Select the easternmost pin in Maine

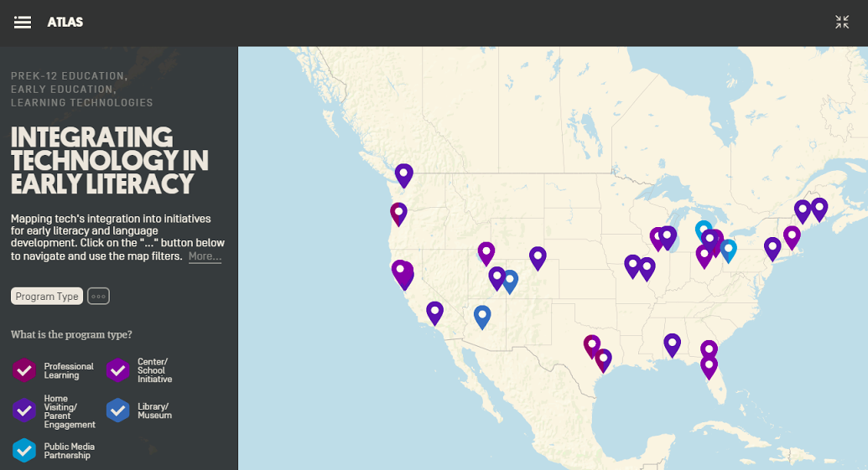tap(819, 209)
